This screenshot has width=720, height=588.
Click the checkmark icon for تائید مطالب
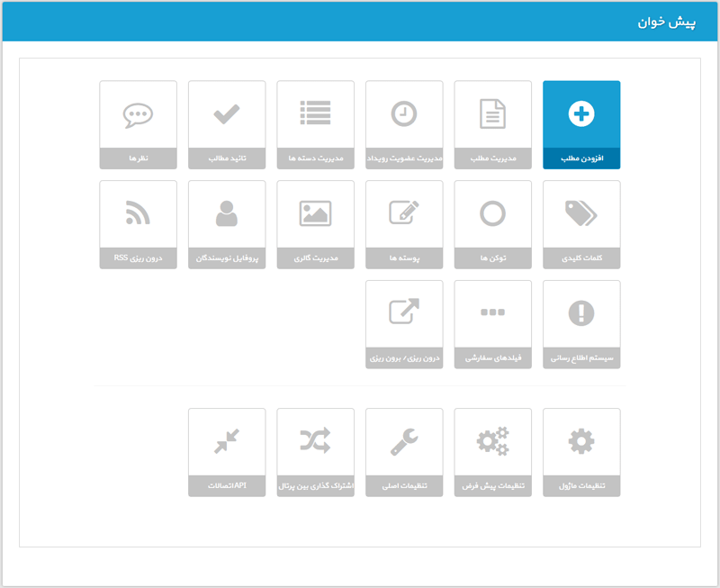227,114
